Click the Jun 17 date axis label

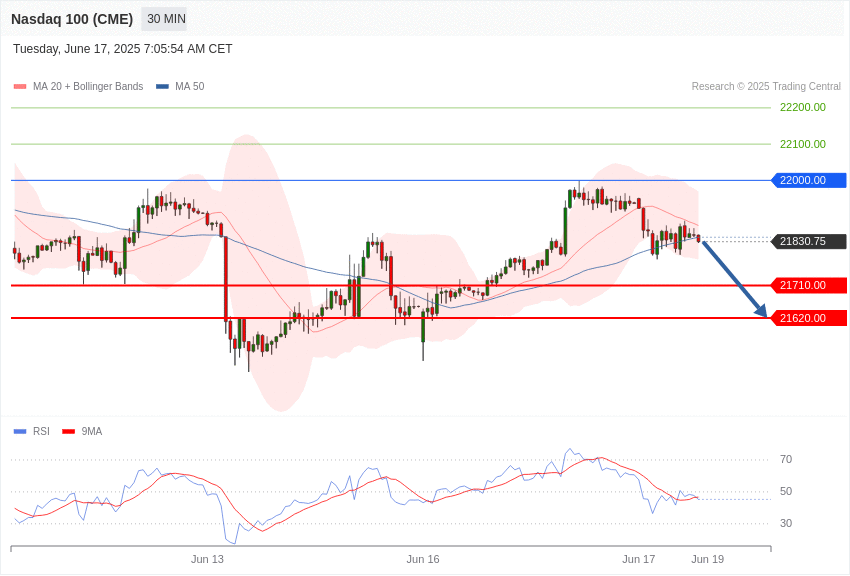pyautogui.click(x=639, y=559)
